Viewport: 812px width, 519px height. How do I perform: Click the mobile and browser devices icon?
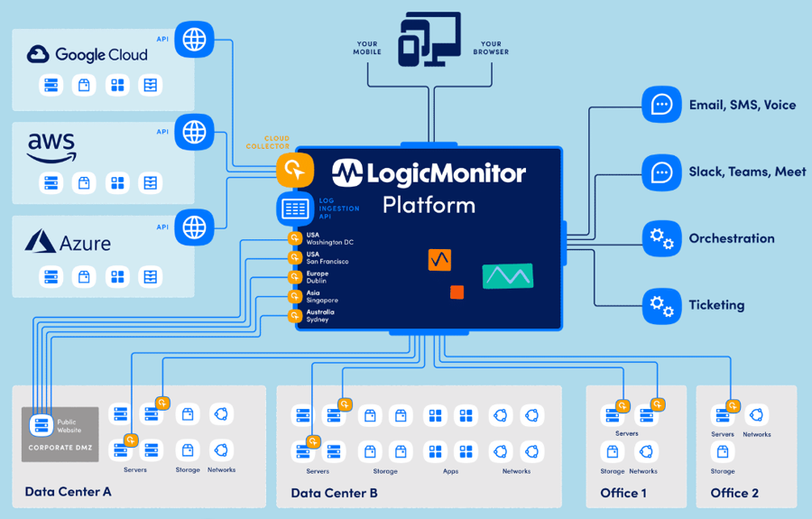[429, 40]
